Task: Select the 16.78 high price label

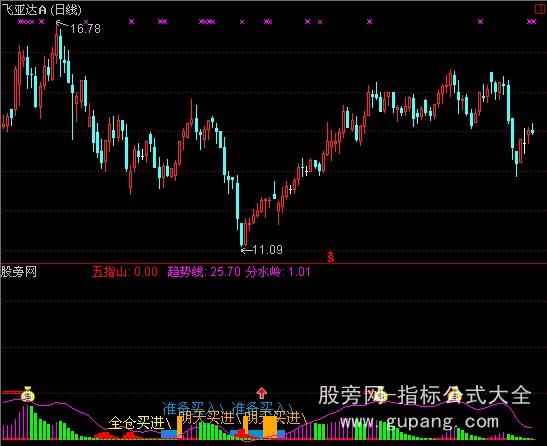Action: pos(85,29)
